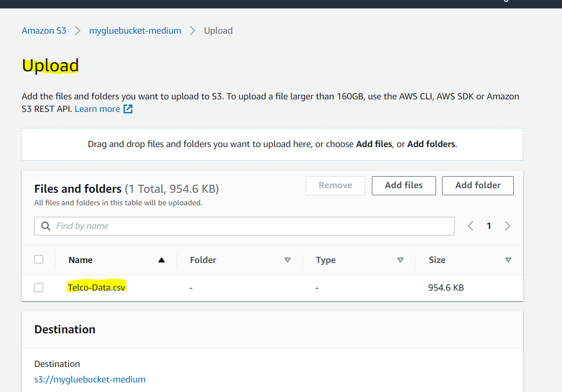Click the Remove button
The height and width of the screenshot is (392, 562).
point(335,185)
